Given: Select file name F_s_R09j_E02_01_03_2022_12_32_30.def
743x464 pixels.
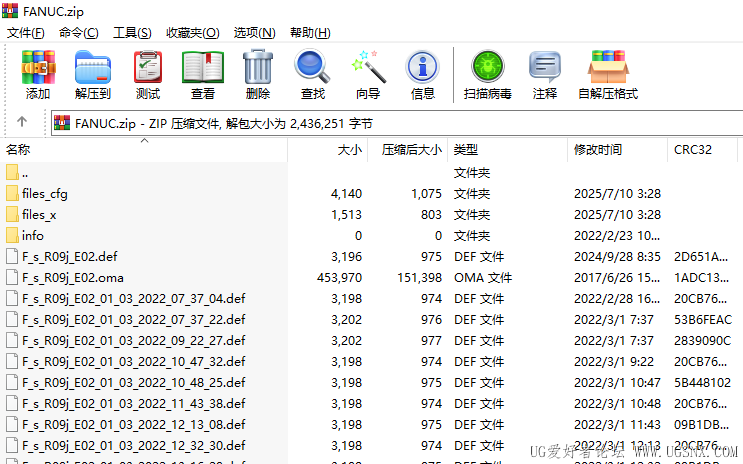Looking at the screenshot, I should coord(134,446).
